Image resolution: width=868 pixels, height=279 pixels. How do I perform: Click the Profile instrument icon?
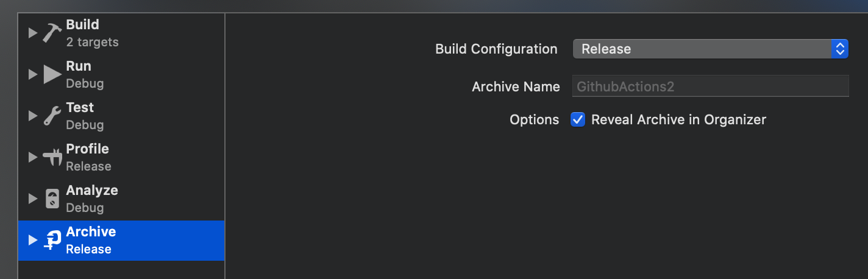click(52, 157)
